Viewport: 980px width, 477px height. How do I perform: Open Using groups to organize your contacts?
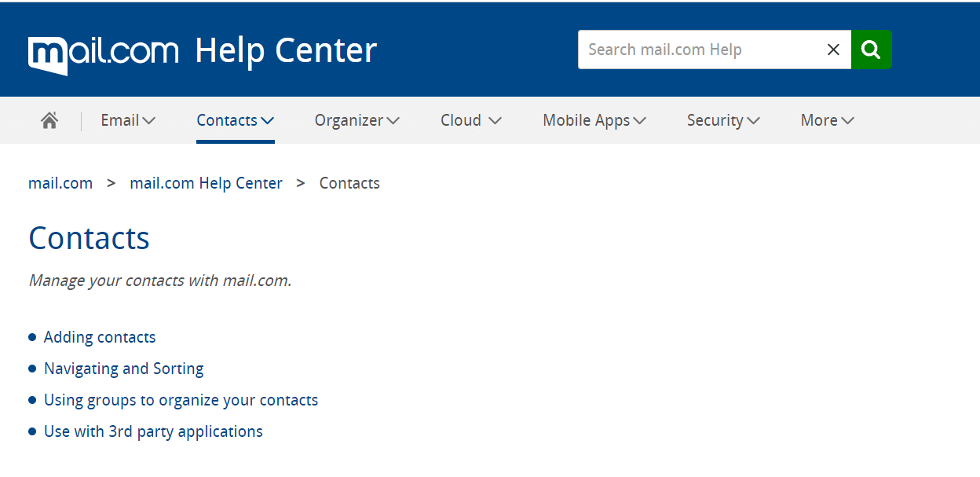coord(181,400)
